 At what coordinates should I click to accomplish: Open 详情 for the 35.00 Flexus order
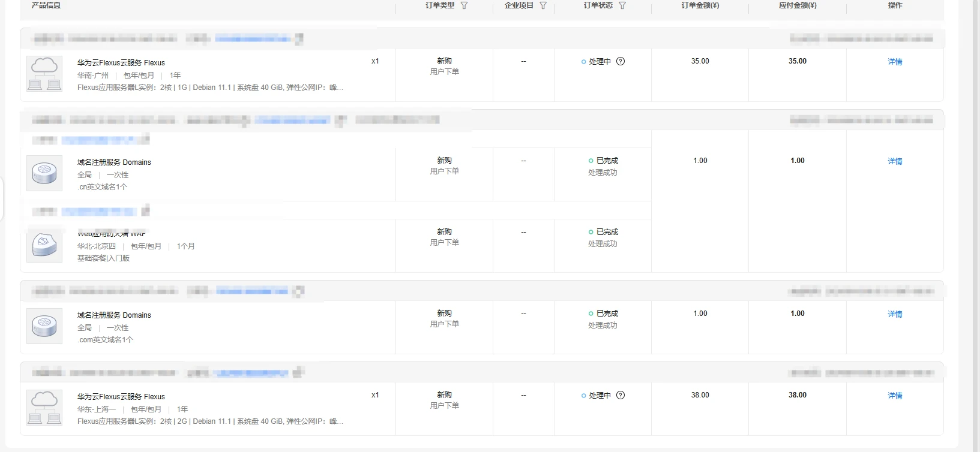pos(895,62)
